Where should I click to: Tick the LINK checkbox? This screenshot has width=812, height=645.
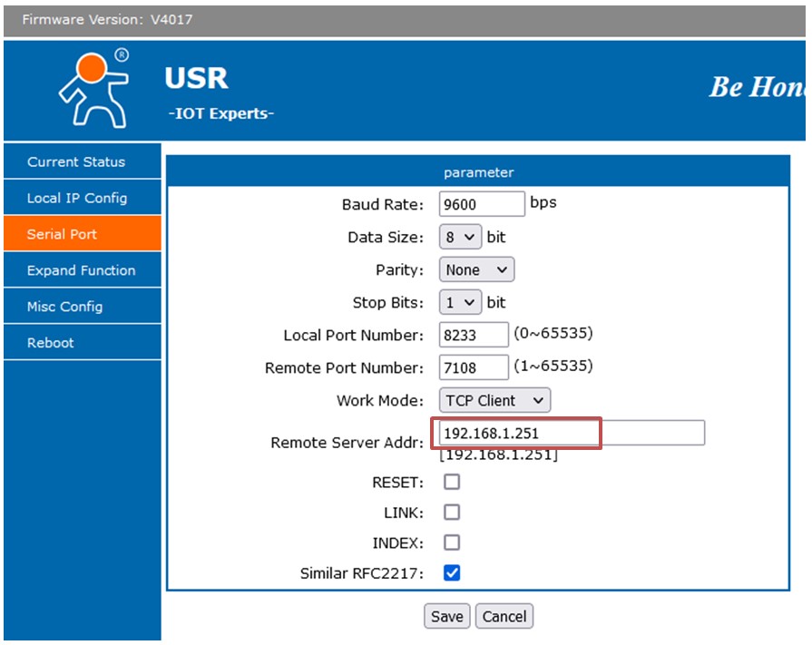(452, 513)
